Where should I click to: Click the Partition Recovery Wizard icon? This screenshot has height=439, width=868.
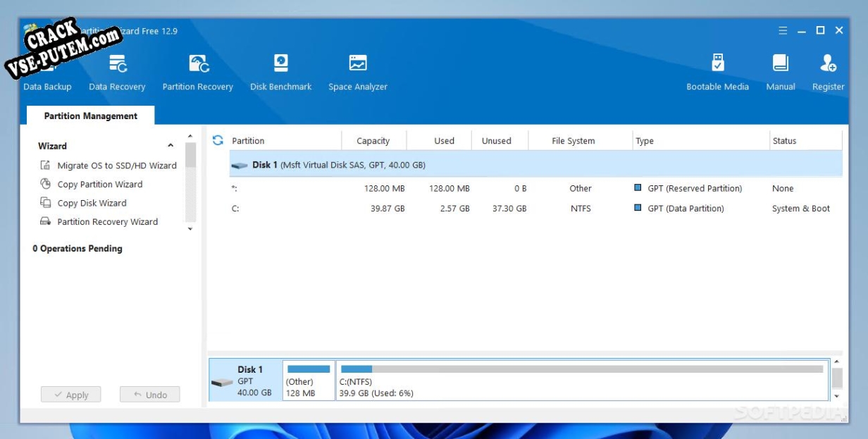tap(46, 221)
